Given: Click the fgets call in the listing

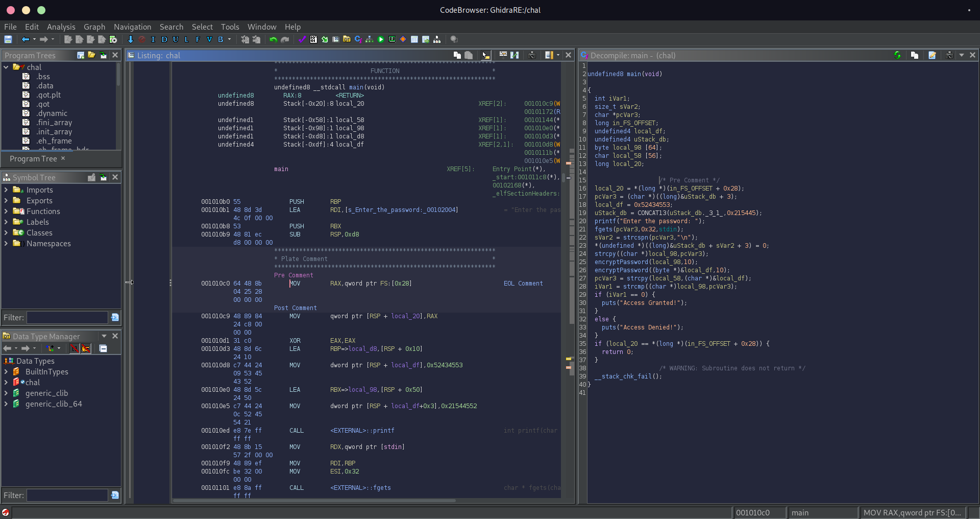Looking at the screenshot, I should pos(360,488).
